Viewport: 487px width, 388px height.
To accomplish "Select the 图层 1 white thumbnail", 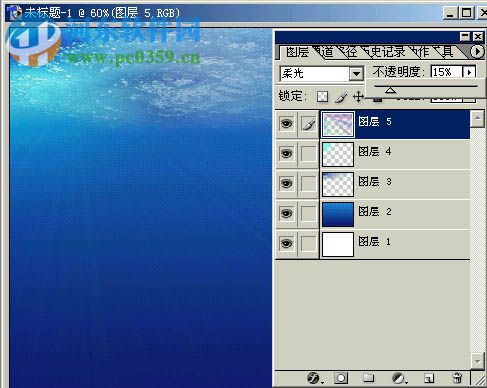I will (x=337, y=244).
